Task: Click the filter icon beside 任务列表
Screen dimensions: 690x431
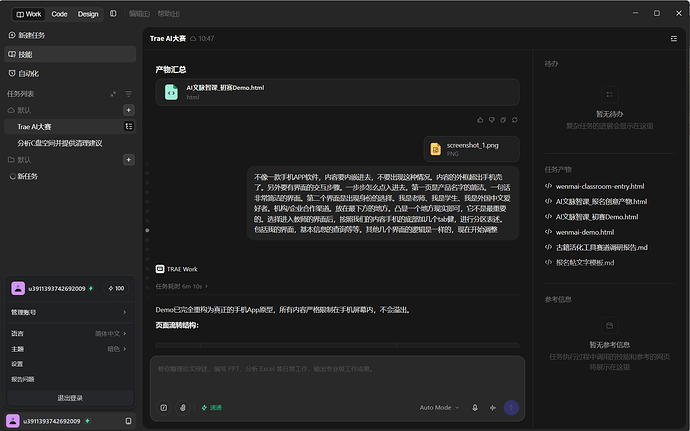Action: pyautogui.click(x=128, y=94)
